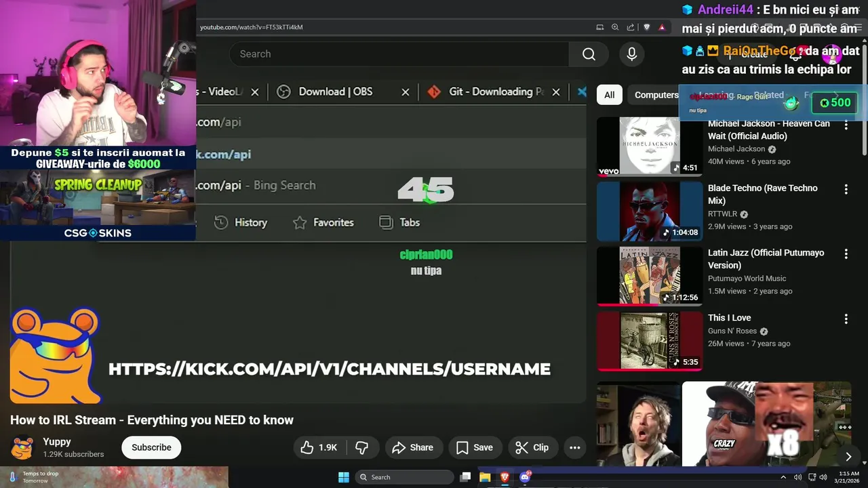Open Blade Techno thumbnail
Image resolution: width=868 pixels, height=488 pixels.
coord(650,211)
